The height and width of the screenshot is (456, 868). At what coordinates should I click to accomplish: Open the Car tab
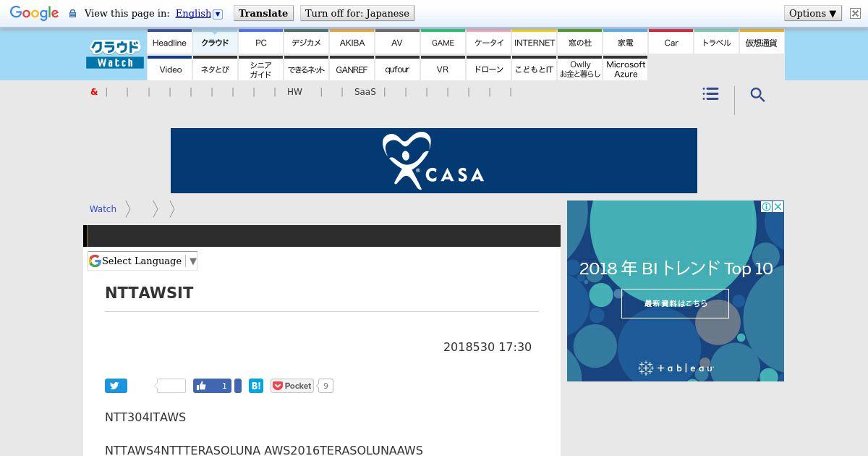pyautogui.click(x=671, y=43)
